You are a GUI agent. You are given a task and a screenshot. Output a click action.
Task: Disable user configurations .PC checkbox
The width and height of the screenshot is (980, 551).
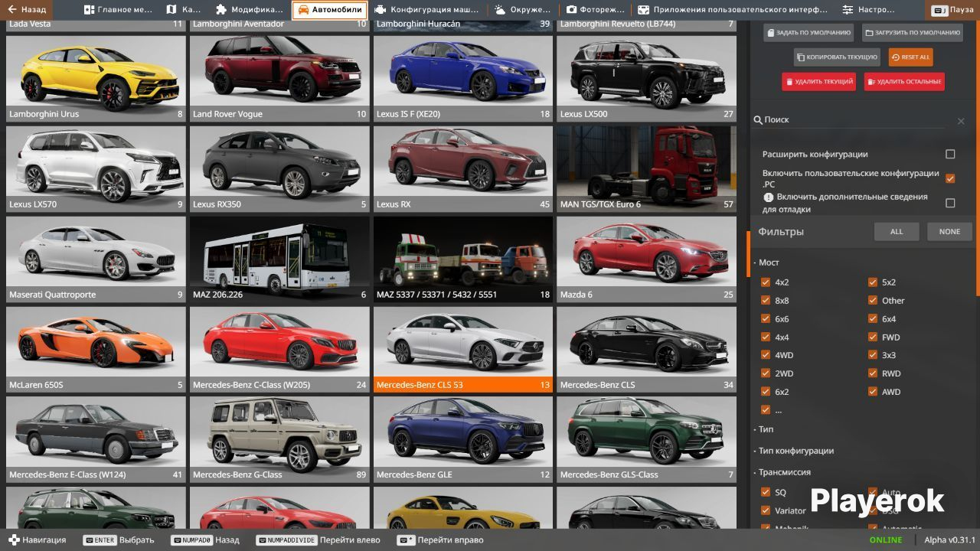(x=950, y=178)
